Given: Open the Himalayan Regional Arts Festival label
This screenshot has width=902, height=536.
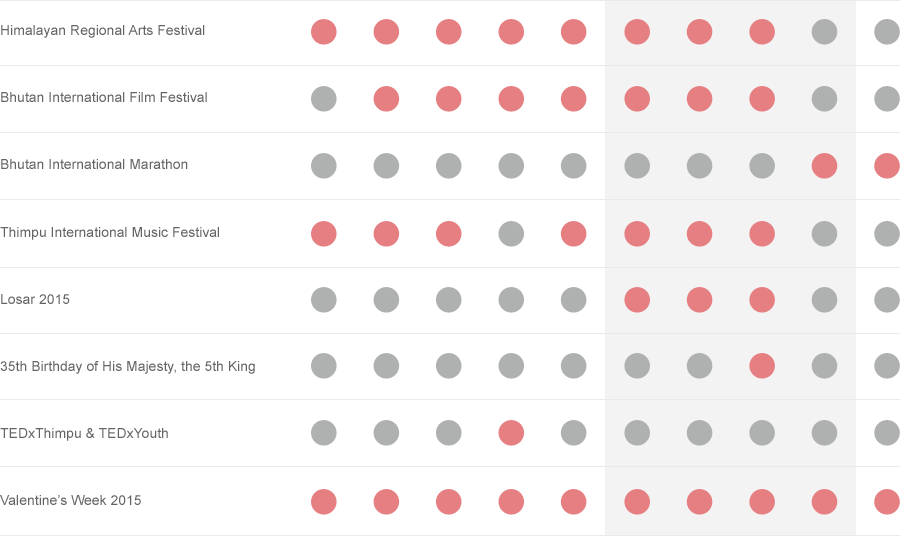Looking at the screenshot, I should (102, 30).
